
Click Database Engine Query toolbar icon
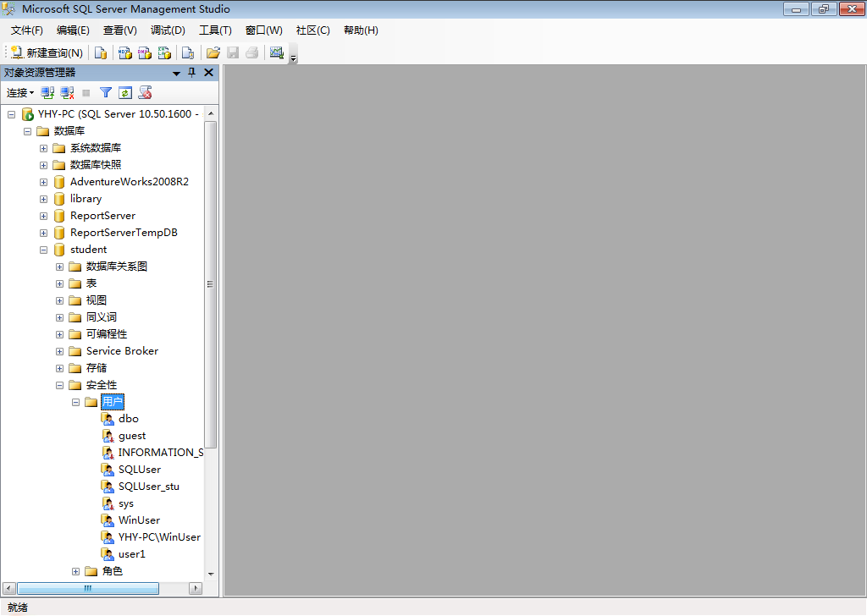point(101,53)
